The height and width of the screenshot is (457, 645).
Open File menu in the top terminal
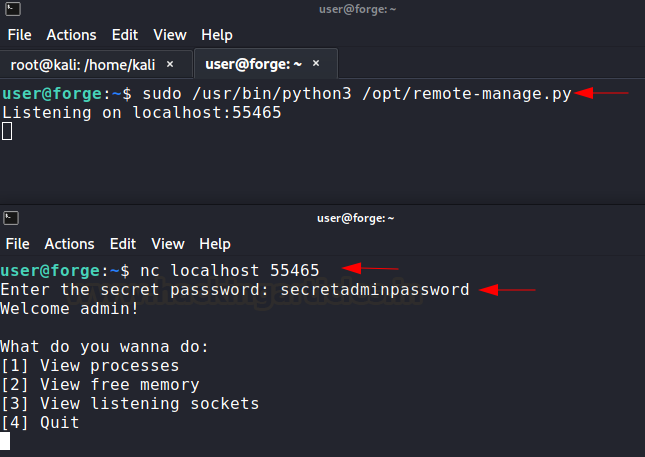pos(19,35)
